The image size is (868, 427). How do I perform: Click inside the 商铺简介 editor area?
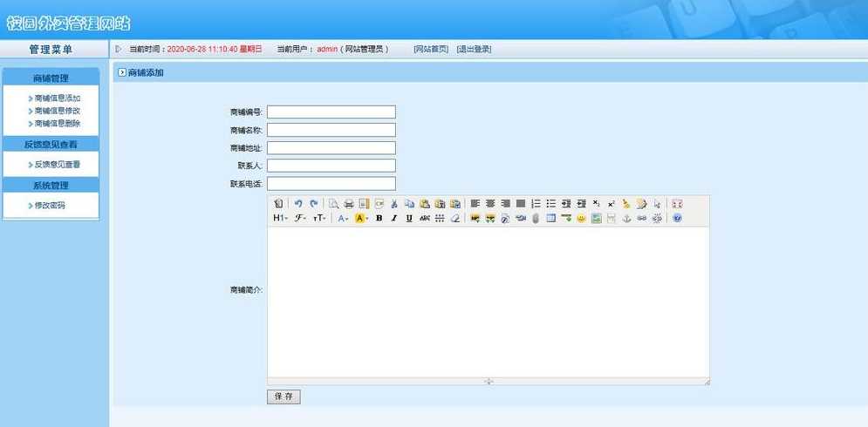click(489, 302)
